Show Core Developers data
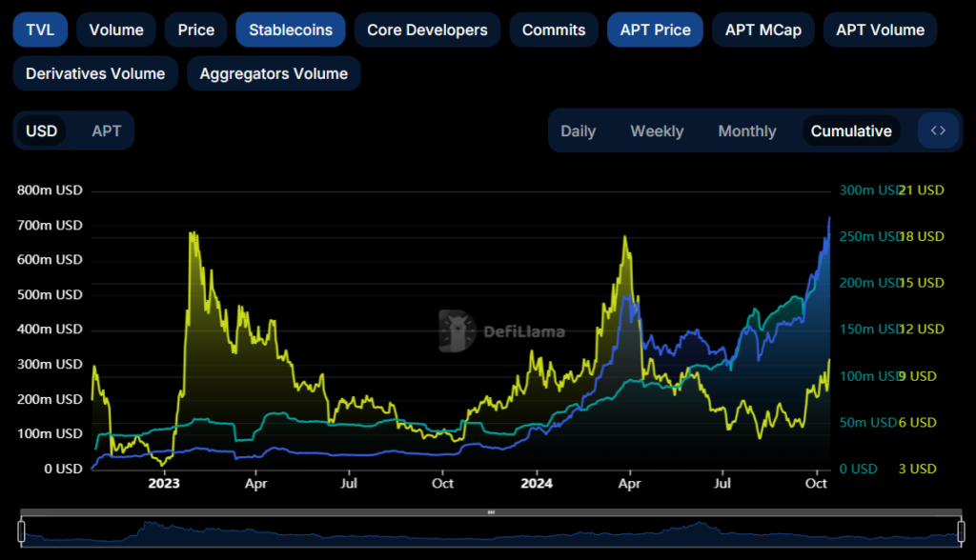The image size is (976, 560). tap(427, 30)
